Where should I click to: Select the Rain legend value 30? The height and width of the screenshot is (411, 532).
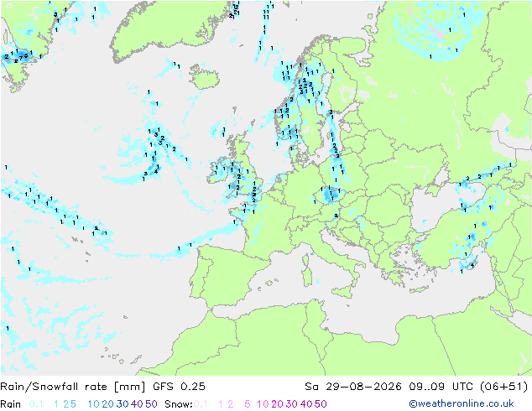coord(123,404)
